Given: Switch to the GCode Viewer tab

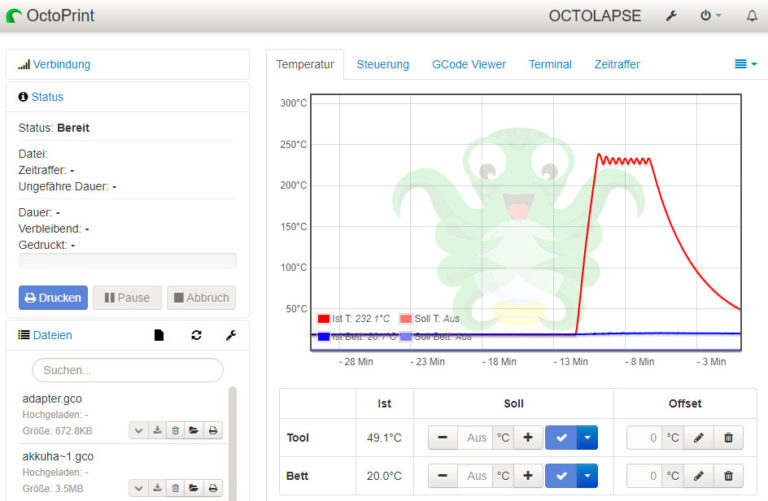Looking at the screenshot, I should point(468,64).
